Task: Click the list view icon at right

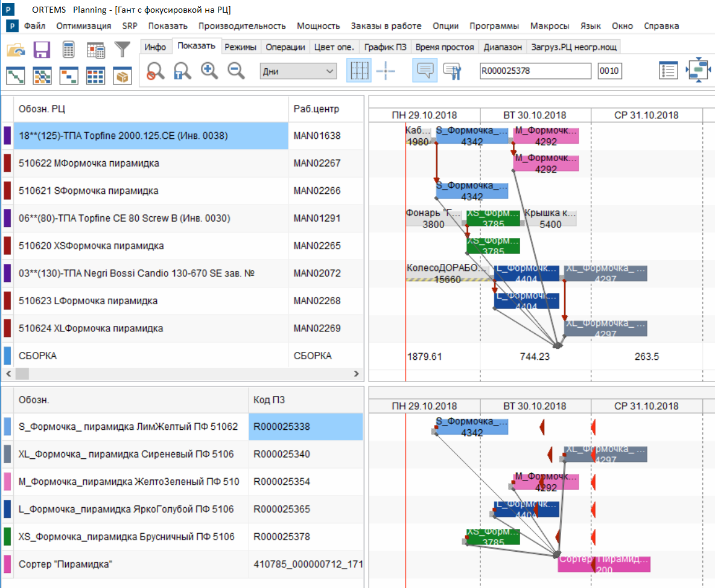Action: click(668, 71)
